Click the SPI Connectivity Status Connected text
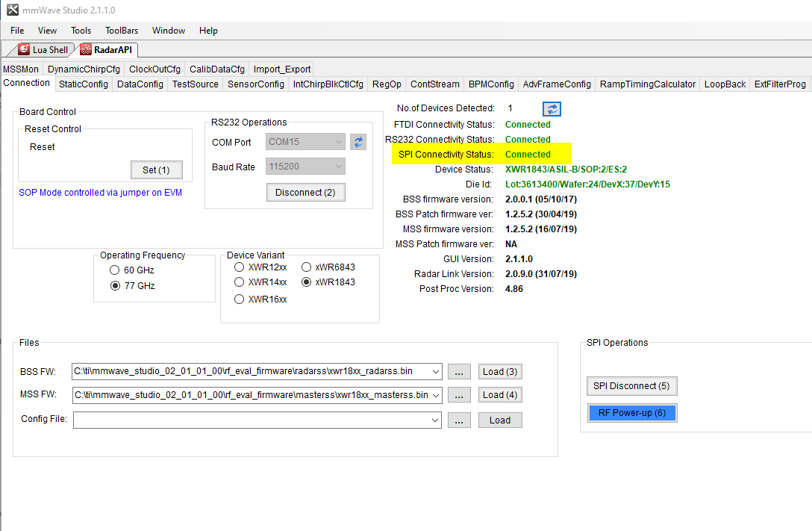The image size is (812, 531). pos(528,155)
